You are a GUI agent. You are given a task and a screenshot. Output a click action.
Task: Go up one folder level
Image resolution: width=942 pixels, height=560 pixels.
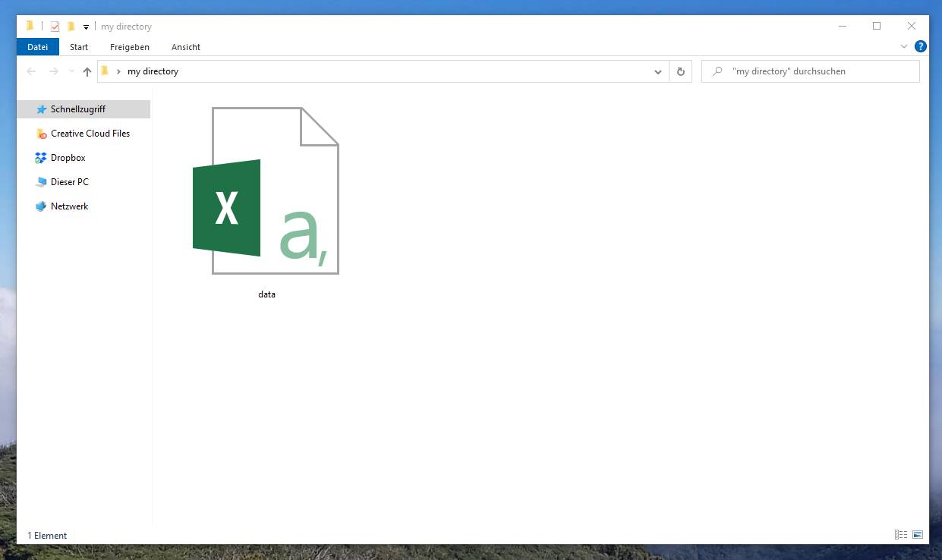pos(87,71)
